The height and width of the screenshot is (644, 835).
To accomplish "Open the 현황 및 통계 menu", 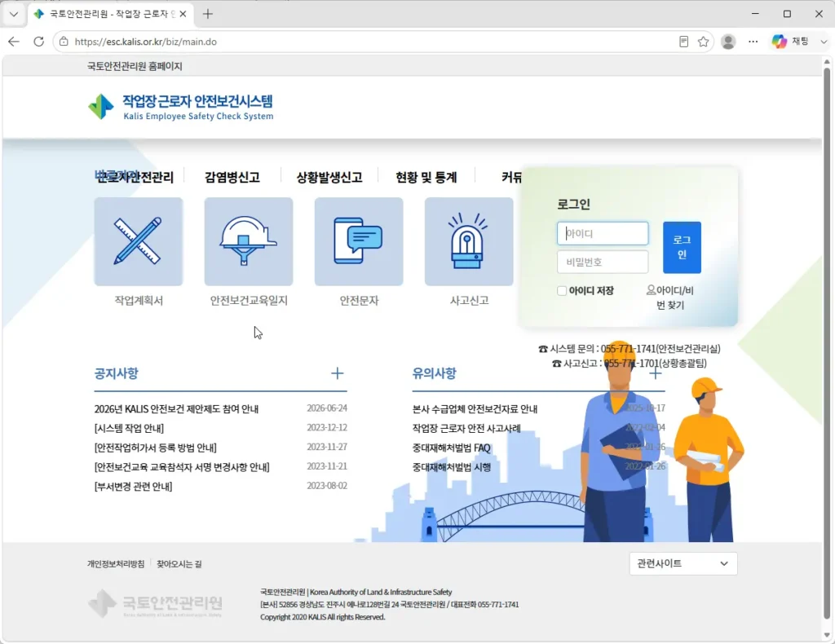I will coord(426,177).
